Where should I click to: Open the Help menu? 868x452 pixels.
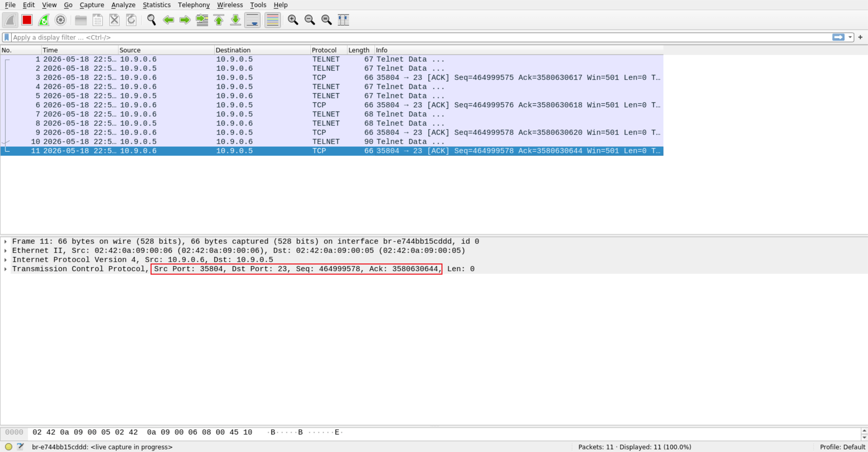click(280, 5)
